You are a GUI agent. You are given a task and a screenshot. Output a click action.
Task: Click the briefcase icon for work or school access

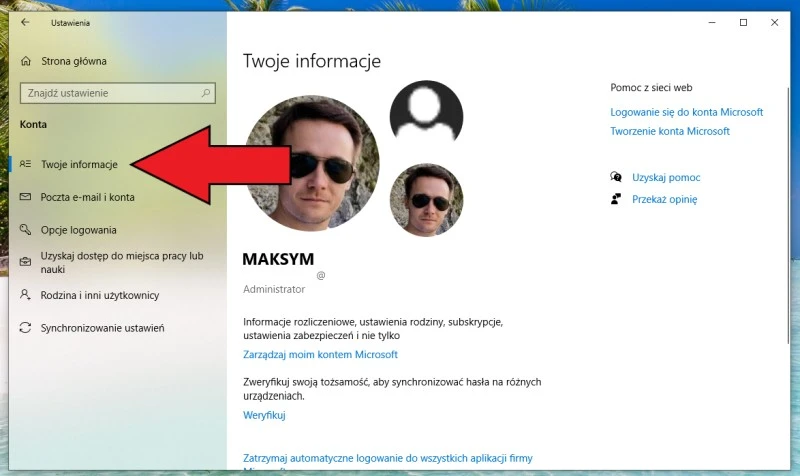point(26,262)
